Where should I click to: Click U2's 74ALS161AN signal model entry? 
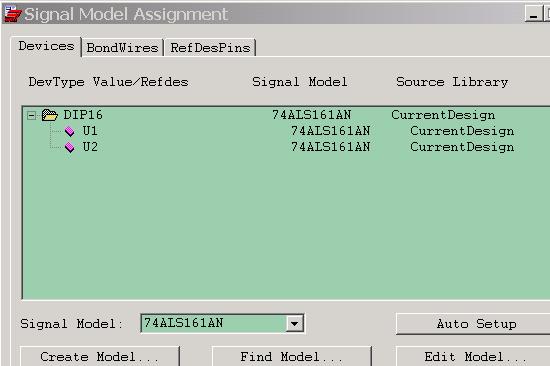pos(330,147)
